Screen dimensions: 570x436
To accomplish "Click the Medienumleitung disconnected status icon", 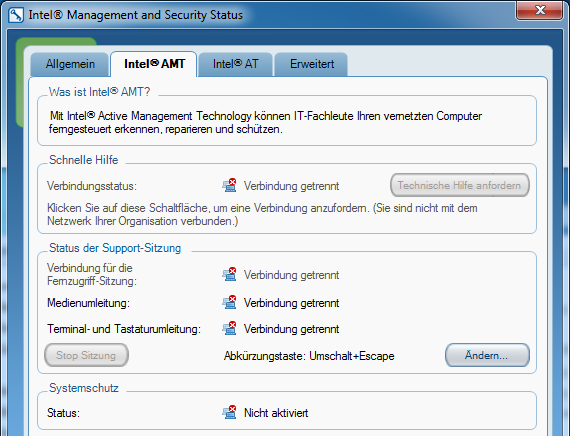I will 229,302.
